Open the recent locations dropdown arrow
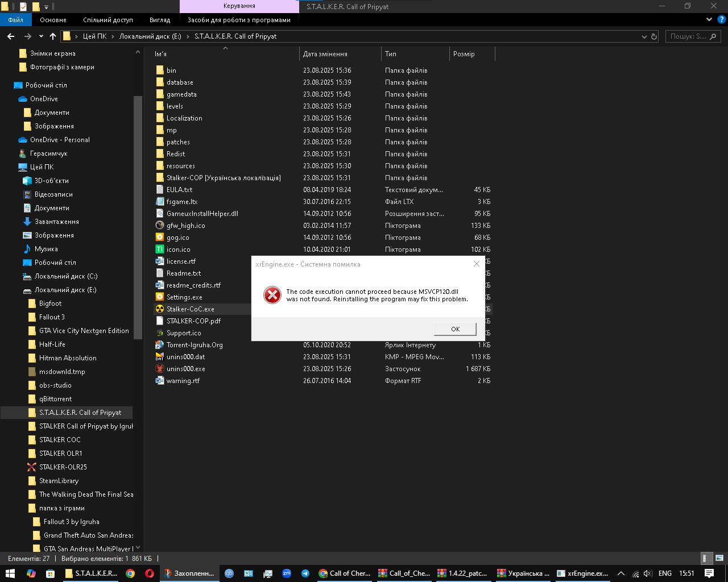This screenshot has height=582, width=728. click(x=41, y=36)
